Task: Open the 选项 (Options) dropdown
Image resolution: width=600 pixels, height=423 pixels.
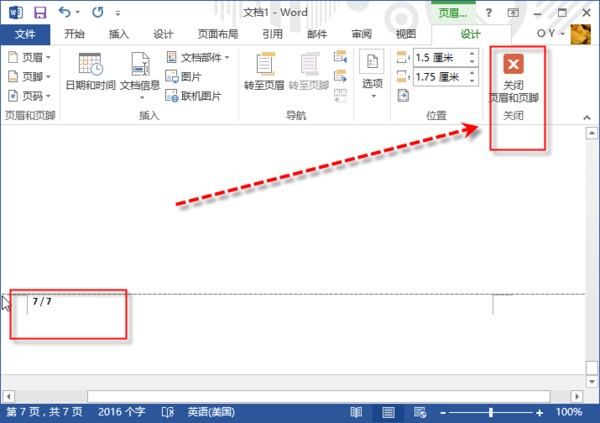Action: pyautogui.click(x=371, y=75)
